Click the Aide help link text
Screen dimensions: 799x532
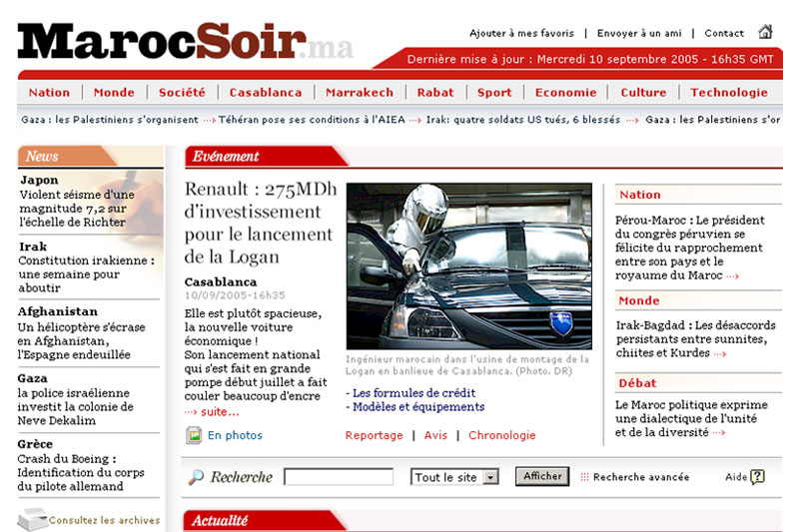tap(736, 477)
